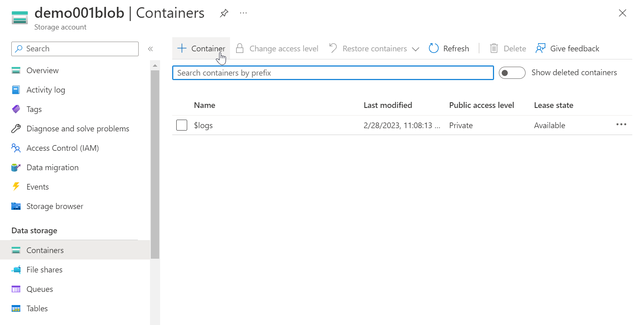Screen dimensions: 644x325
Task: Check the $logs container checkbox
Action: 182,125
